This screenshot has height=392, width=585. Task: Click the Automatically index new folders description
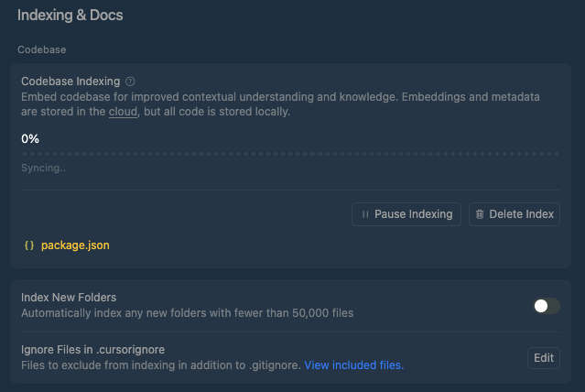(188, 313)
